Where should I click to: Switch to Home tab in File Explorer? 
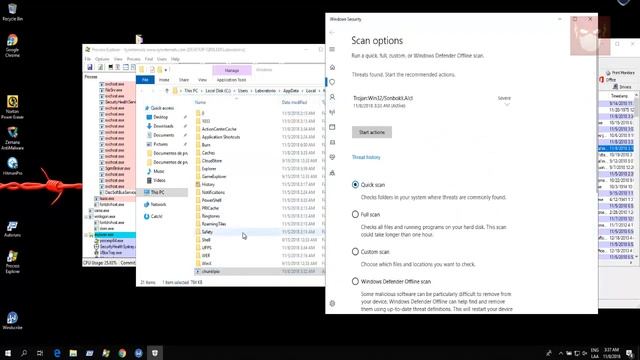pyautogui.click(x=164, y=80)
